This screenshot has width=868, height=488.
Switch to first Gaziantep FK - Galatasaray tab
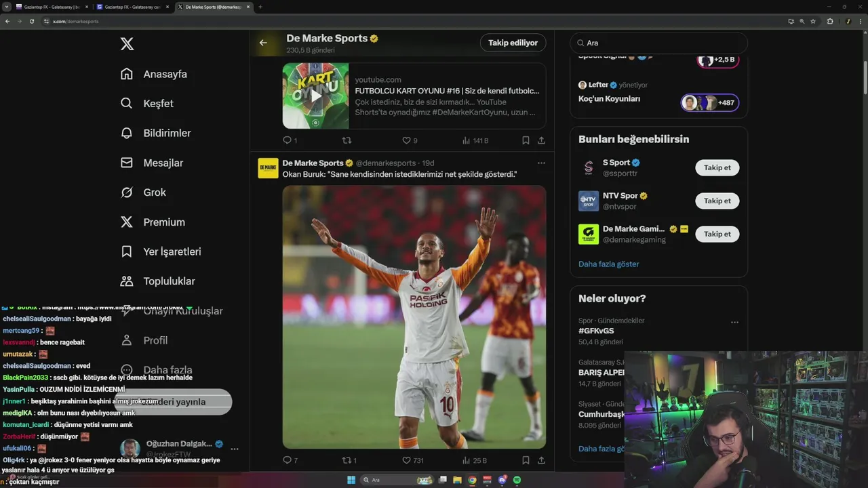point(52,7)
